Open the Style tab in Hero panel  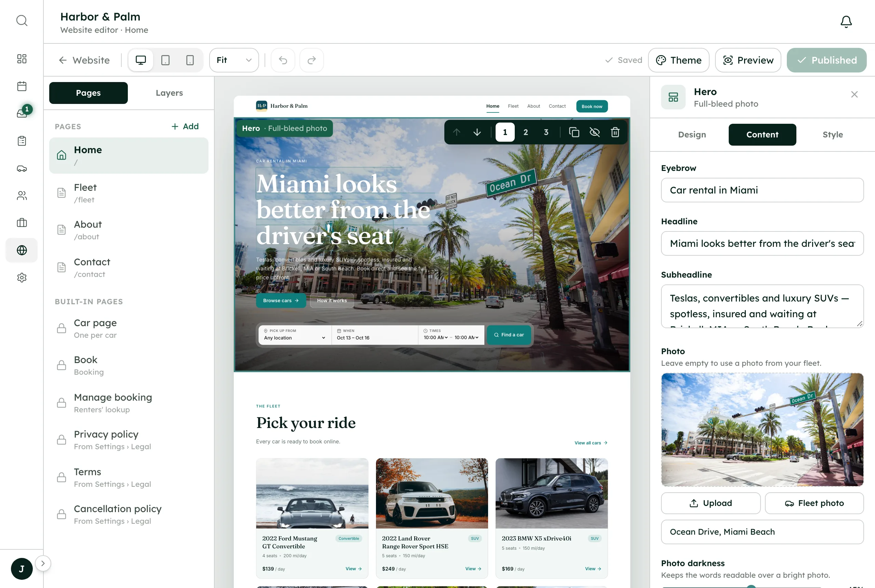[x=833, y=135]
